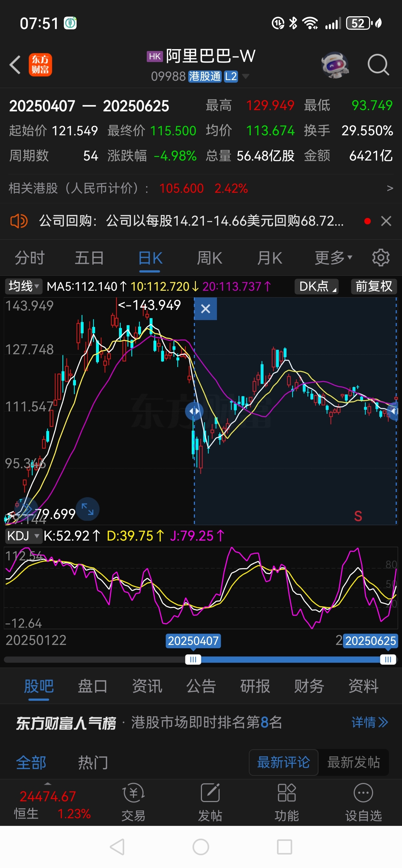The height and width of the screenshot is (868, 402).
Task: Open the KDJ indicator dropdown
Action: 23,536
